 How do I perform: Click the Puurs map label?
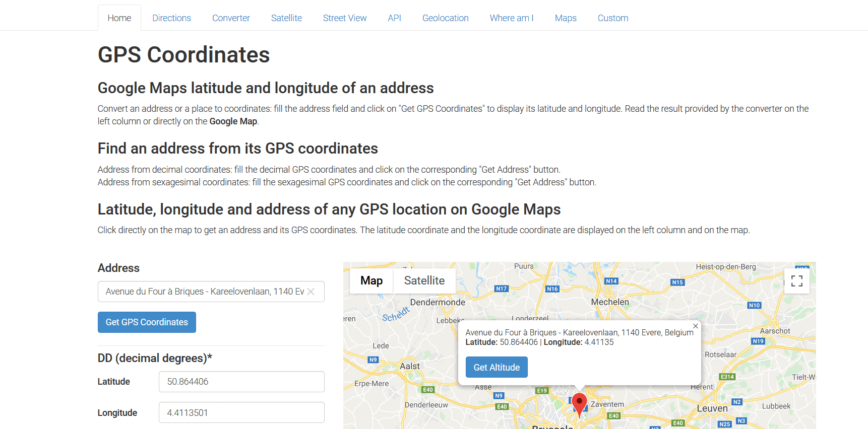point(524,266)
